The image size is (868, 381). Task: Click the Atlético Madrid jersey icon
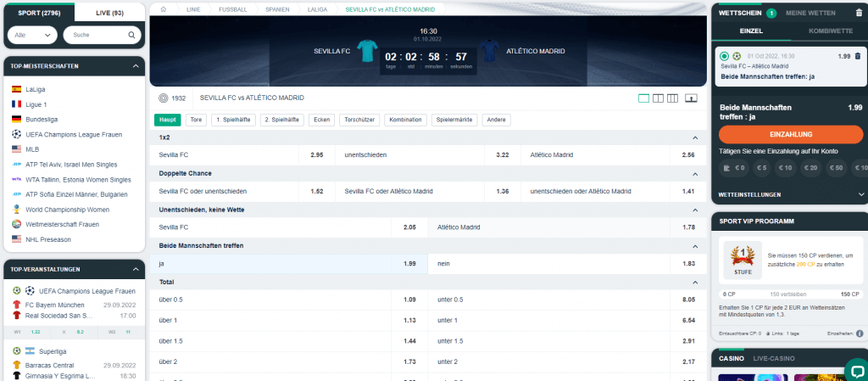click(x=489, y=50)
